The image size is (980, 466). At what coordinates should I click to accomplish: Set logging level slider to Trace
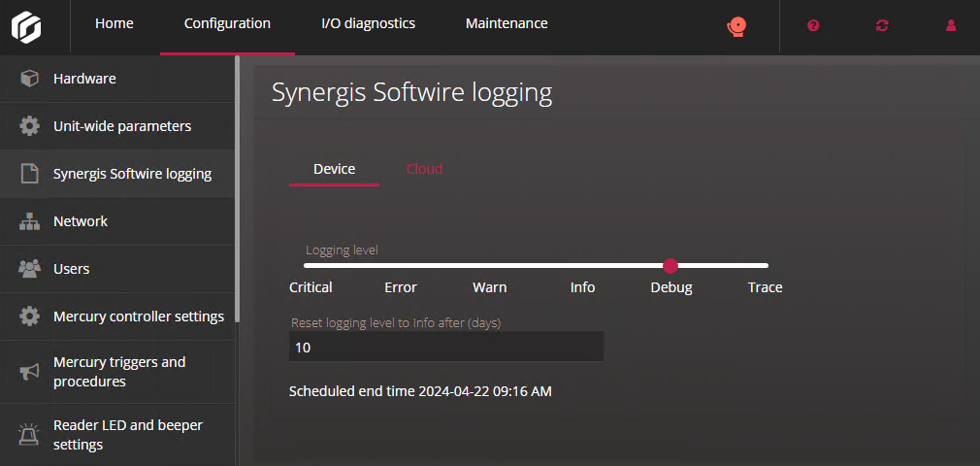(766, 265)
